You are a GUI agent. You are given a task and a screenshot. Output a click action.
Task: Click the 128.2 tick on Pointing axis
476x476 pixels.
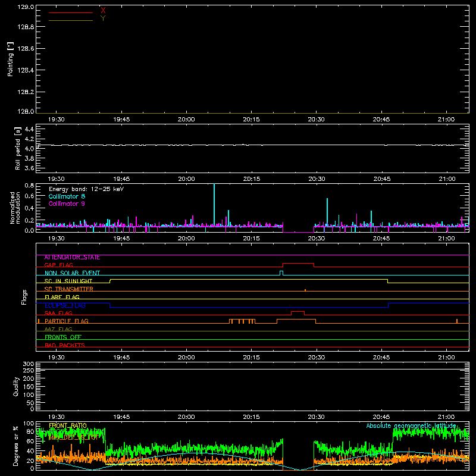tap(26, 92)
